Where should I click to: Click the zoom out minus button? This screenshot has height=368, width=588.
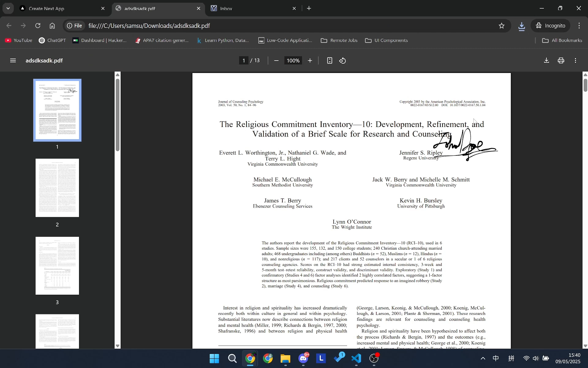click(x=276, y=61)
